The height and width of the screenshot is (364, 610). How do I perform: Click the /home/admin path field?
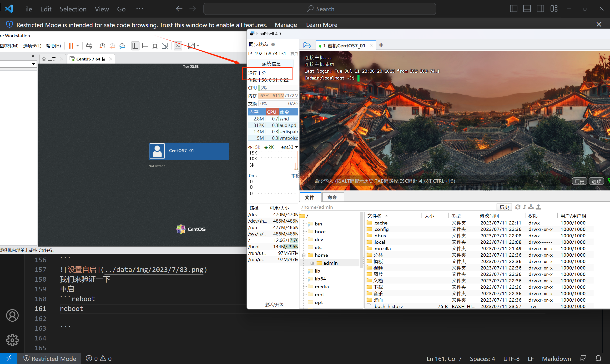[x=398, y=207]
